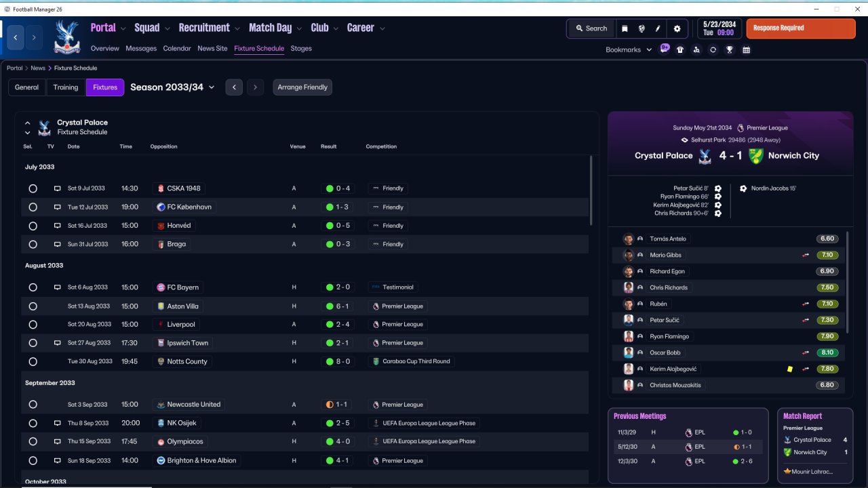Open the Messages sub-tab

click(x=141, y=49)
